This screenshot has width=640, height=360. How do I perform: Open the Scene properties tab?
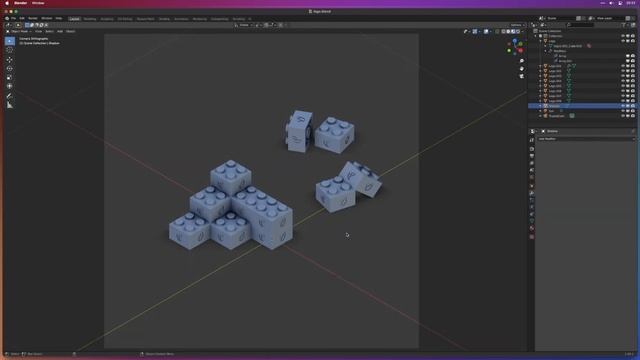click(532, 170)
